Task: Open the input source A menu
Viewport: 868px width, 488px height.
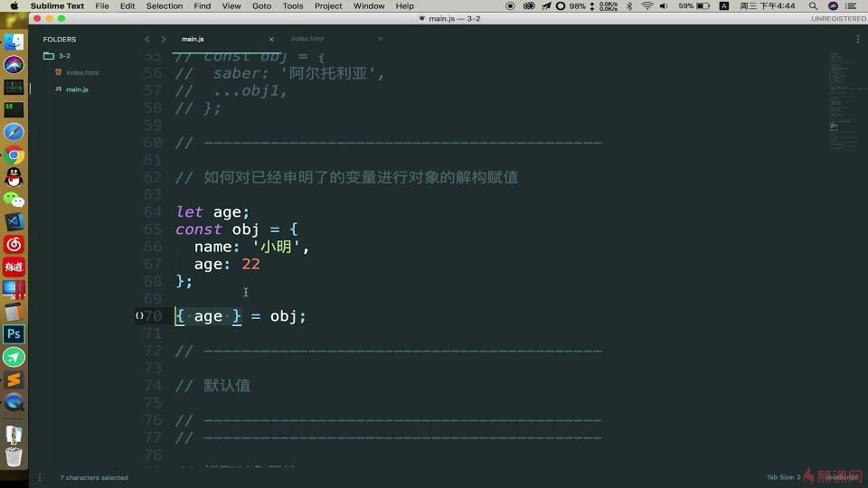Action: [x=723, y=6]
